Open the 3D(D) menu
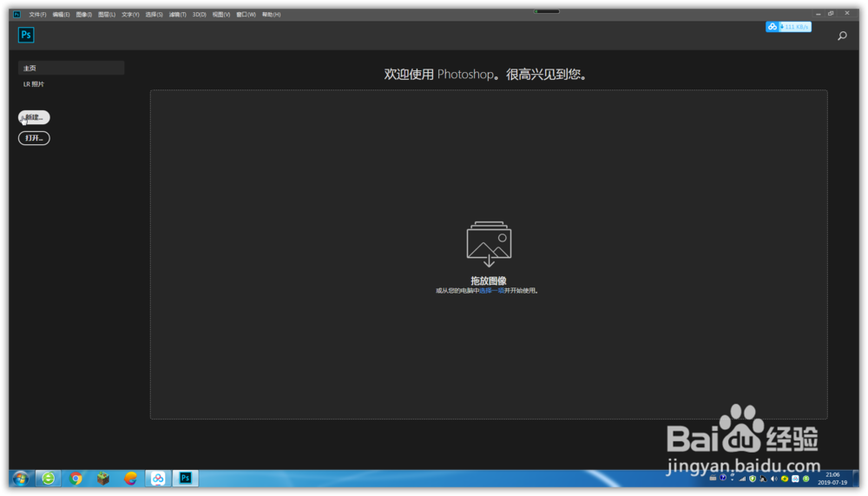This screenshot has width=868, height=496. [200, 15]
